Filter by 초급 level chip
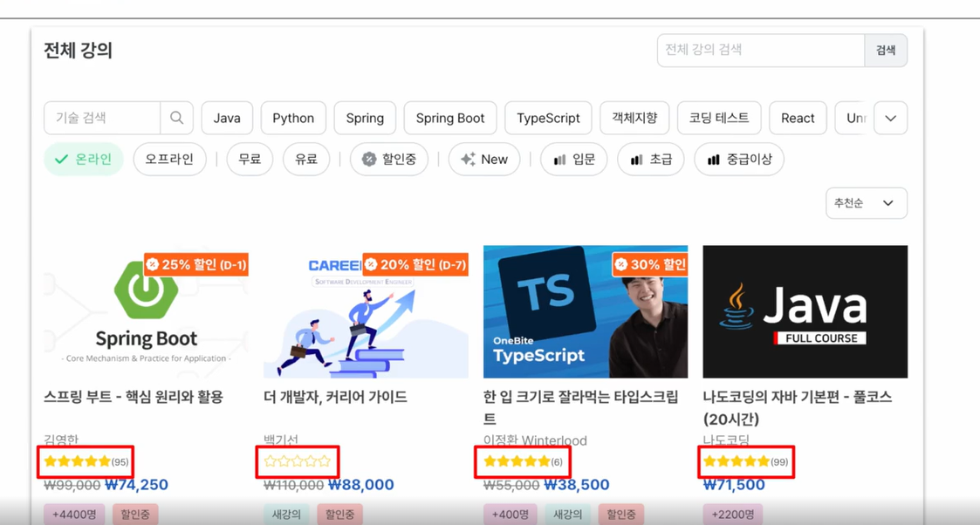Image resolution: width=980 pixels, height=525 pixels. [651, 160]
